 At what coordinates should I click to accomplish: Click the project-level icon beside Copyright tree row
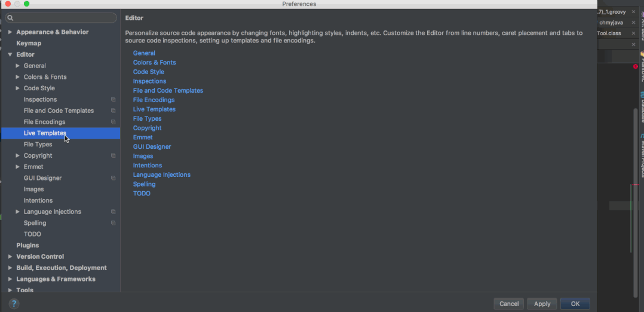114,156
